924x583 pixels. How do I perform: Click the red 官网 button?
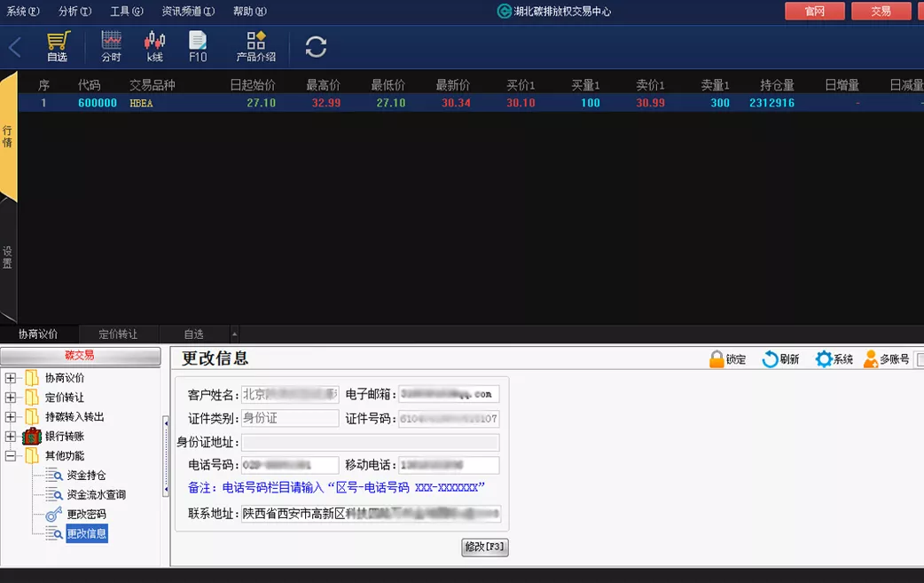[x=814, y=12]
